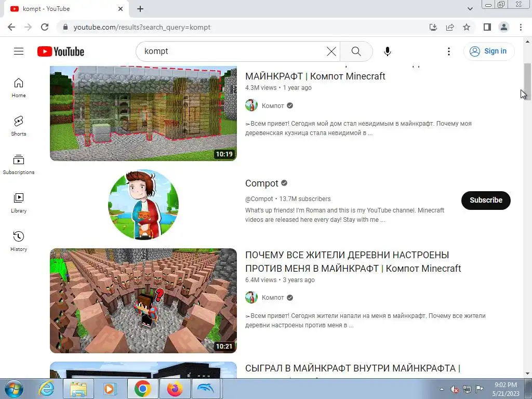This screenshot has width=532, height=399.
Task: Open the СЫГРАЛ В МАЙНКРАФТ ВНУТРИ МАЙНКРАФТА video
Action: 353,368
